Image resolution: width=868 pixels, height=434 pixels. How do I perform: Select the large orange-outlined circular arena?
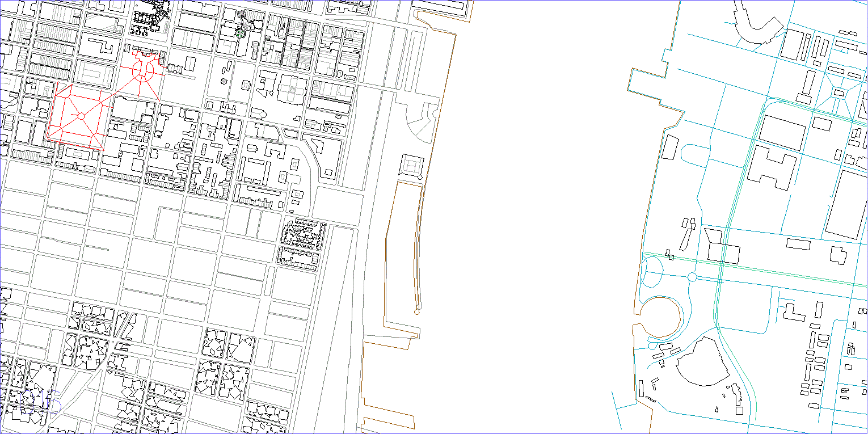[x=660, y=318]
